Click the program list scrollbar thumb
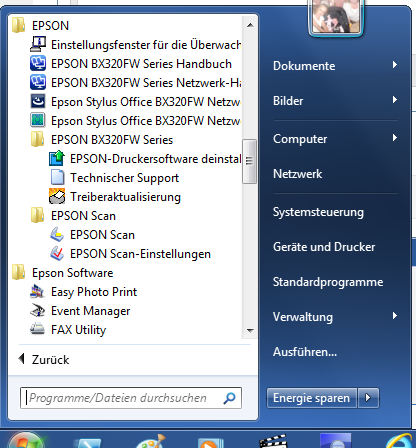Screen dimensions: 416x448 coord(250,161)
